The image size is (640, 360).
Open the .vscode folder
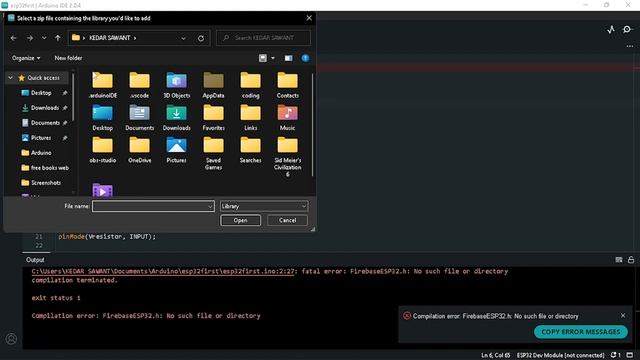click(x=140, y=85)
